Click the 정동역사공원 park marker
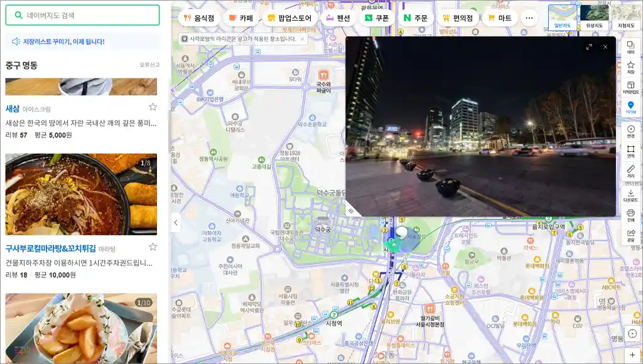The image size is (643, 364). (213, 152)
